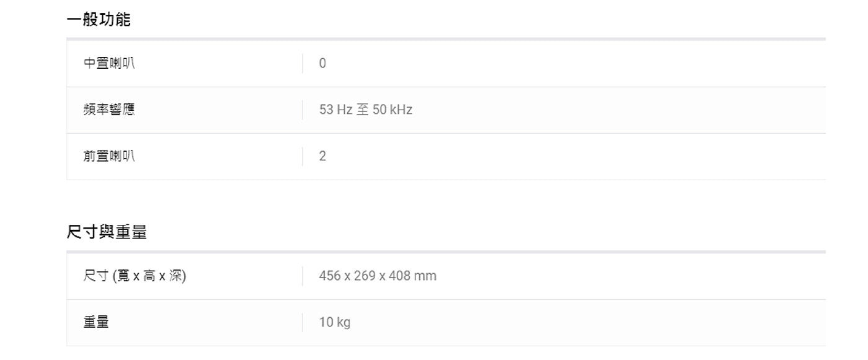Click the gray bar under 一般功能 heading

point(446,39)
